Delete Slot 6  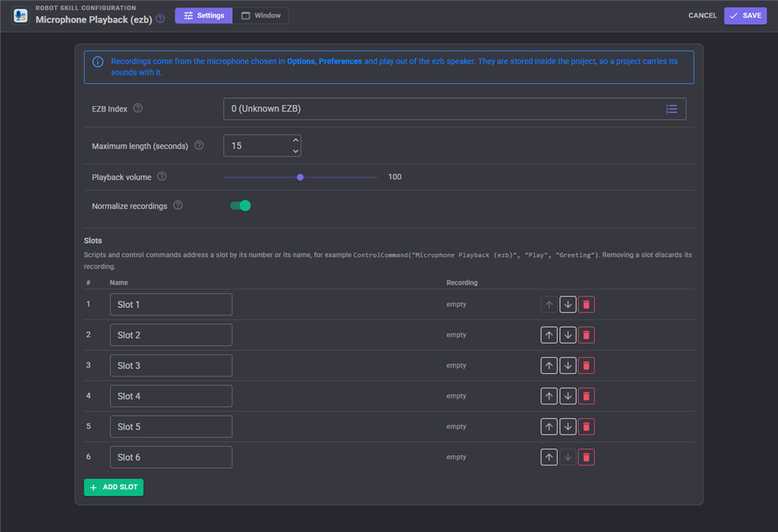pyautogui.click(x=586, y=457)
